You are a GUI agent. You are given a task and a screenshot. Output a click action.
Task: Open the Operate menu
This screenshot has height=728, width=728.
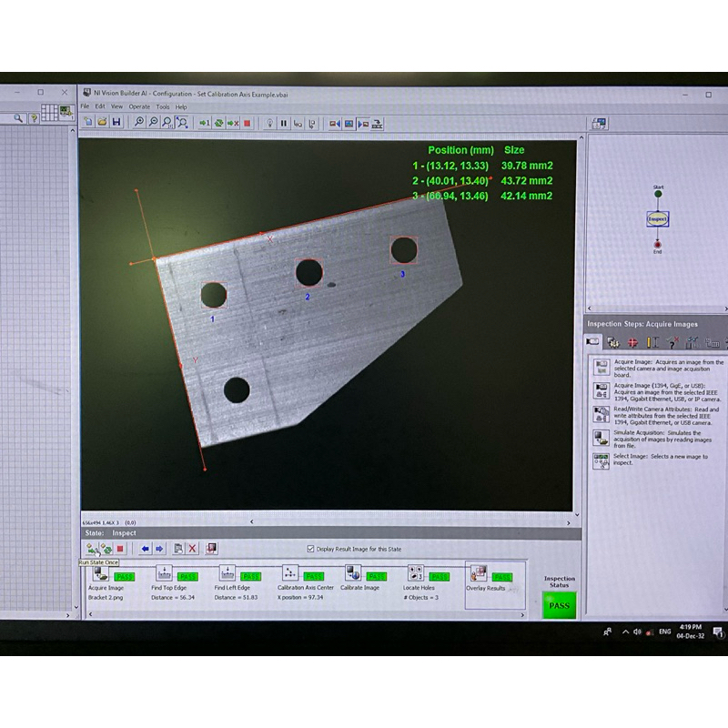(139, 106)
